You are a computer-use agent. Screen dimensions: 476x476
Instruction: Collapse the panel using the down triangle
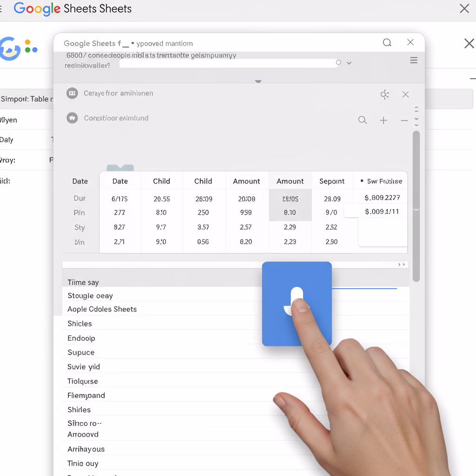[x=258, y=81]
